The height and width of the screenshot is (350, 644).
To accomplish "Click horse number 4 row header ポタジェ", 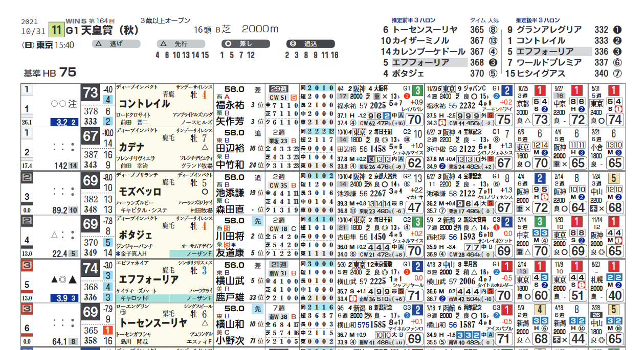I will pyautogui.click(x=26, y=240).
